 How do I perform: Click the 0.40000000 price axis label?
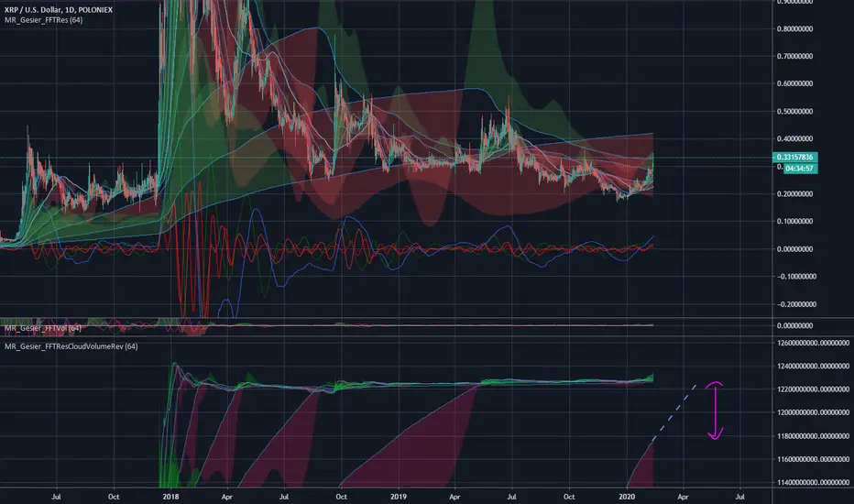tap(794, 139)
